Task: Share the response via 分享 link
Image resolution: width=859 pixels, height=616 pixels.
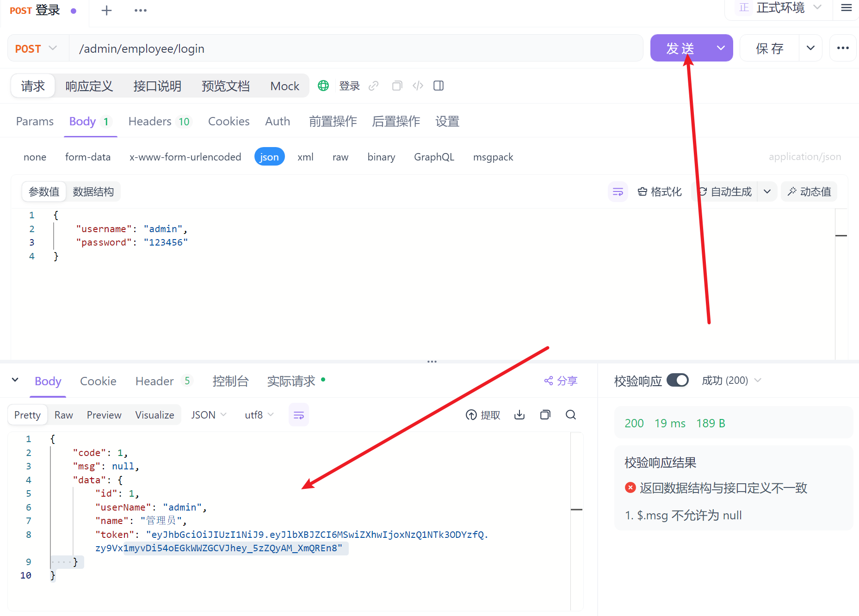Action: [561, 381]
